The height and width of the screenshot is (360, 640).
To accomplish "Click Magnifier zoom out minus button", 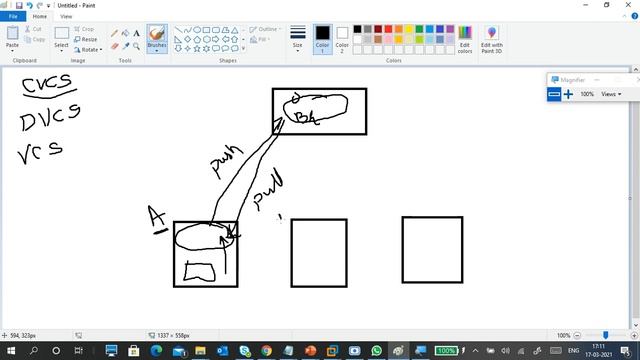I will [554, 94].
